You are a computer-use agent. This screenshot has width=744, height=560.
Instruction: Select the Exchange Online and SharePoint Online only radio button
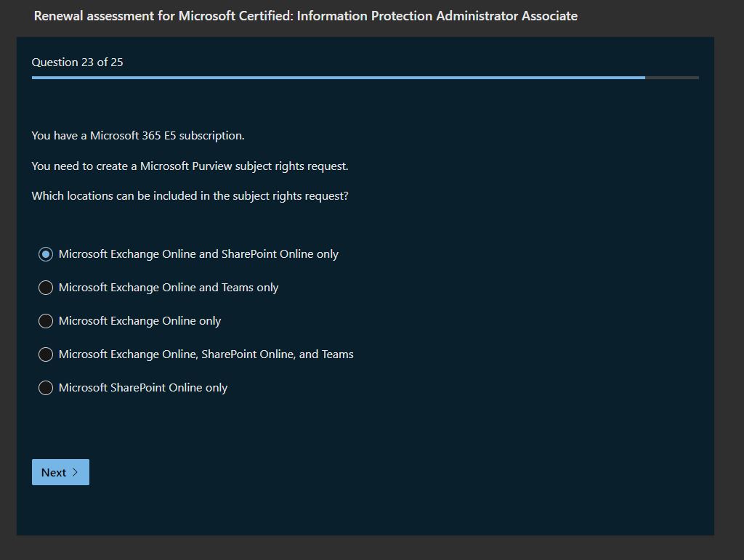pyautogui.click(x=46, y=254)
